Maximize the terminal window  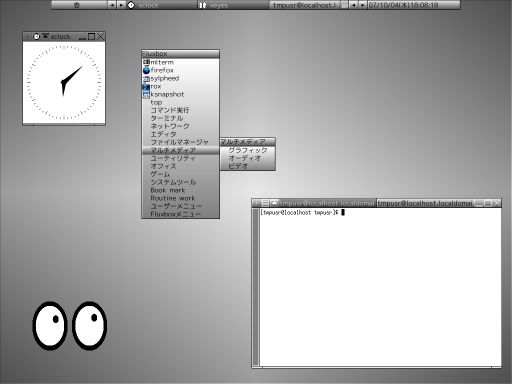click(488, 203)
